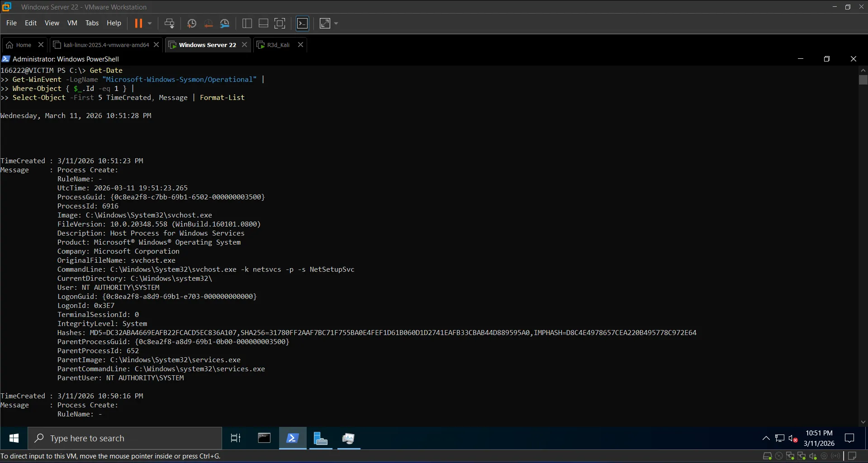Toggle the console view button

click(302, 23)
